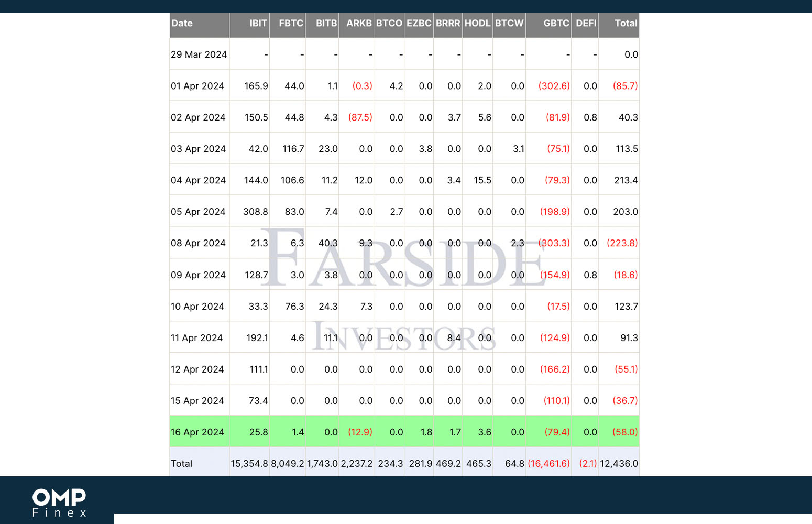
Task: Click GBTC value (198.9) on 05 Apr
Action: click(x=555, y=212)
